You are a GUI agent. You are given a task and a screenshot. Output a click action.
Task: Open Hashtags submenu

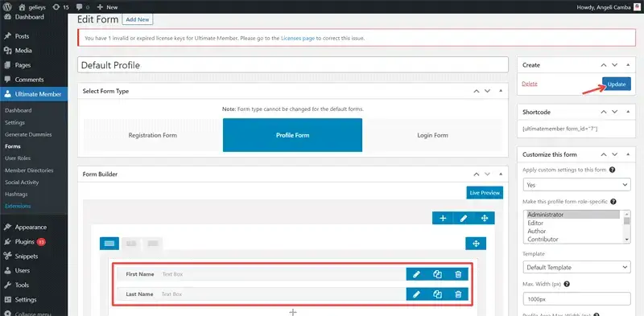(16, 194)
